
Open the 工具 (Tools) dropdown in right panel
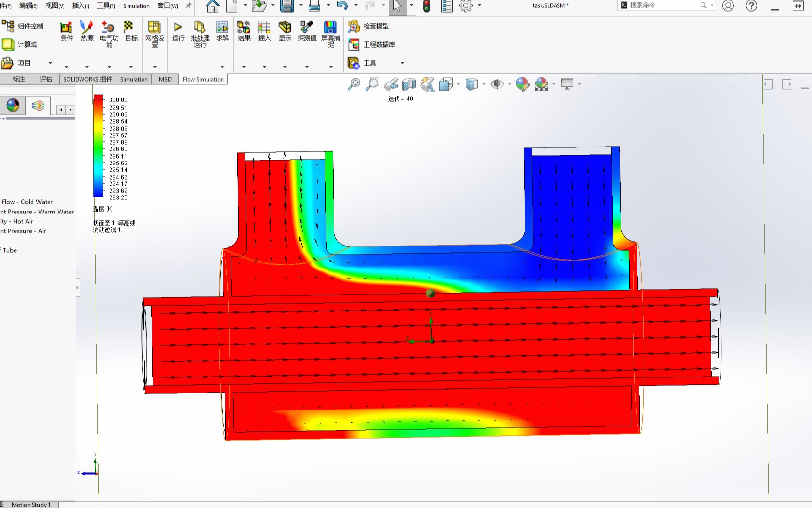point(402,63)
